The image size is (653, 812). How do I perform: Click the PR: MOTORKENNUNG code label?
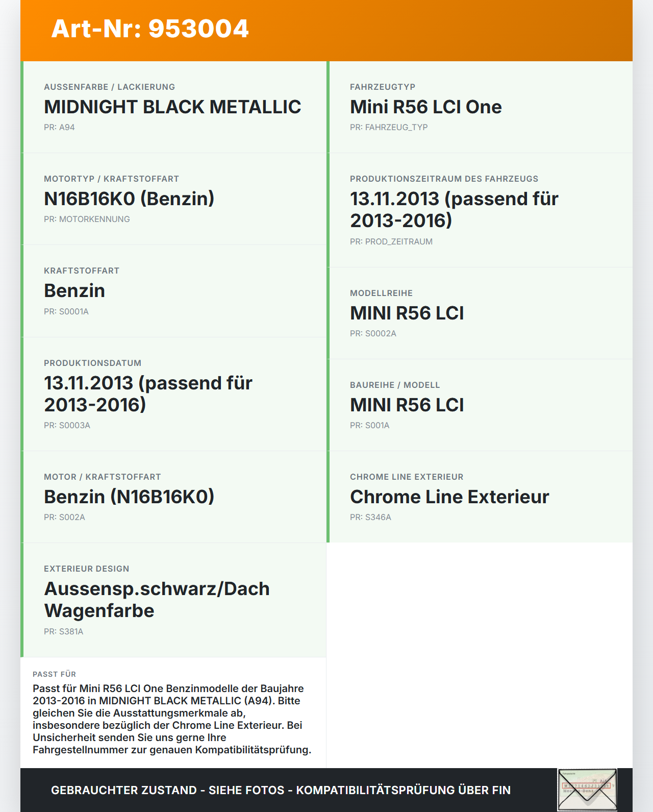click(87, 219)
